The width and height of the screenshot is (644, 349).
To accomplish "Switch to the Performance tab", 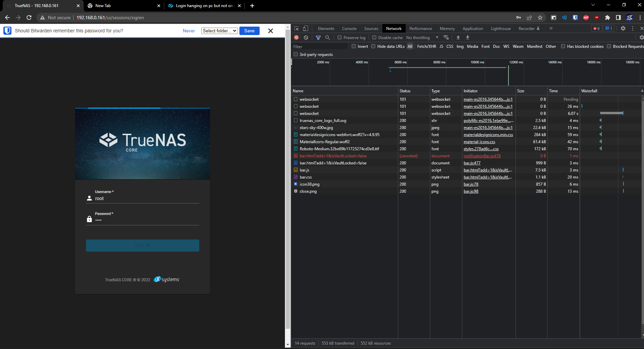I will [x=420, y=29].
